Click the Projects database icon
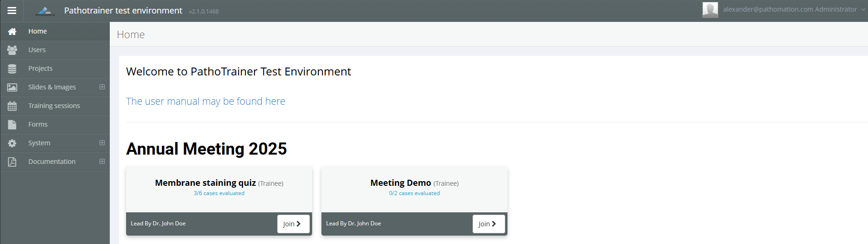 coord(12,68)
